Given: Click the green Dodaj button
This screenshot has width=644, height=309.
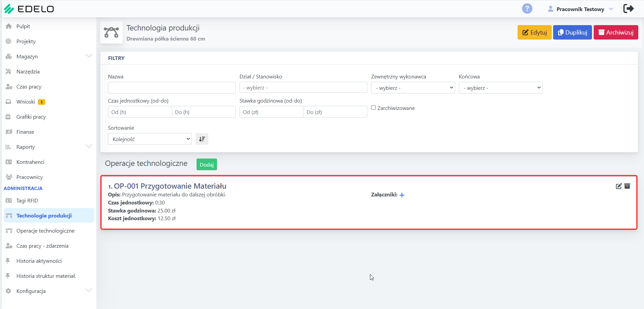Looking at the screenshot, I should tap(207, 165).
